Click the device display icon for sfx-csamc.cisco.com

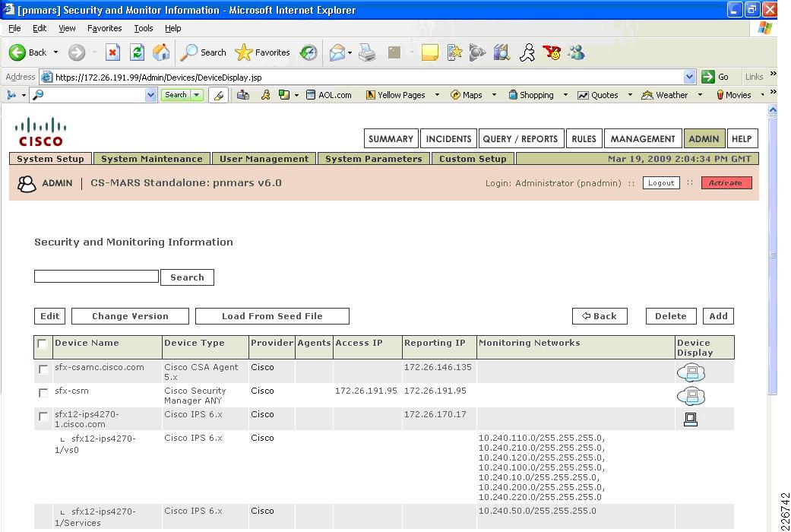tap(691, 372)
